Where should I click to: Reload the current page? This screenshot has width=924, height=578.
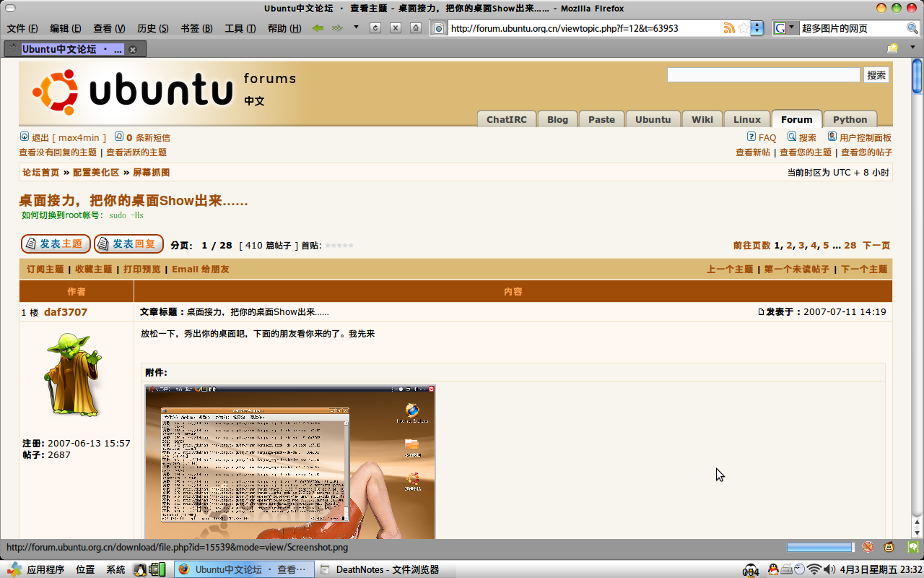point(375,28)
